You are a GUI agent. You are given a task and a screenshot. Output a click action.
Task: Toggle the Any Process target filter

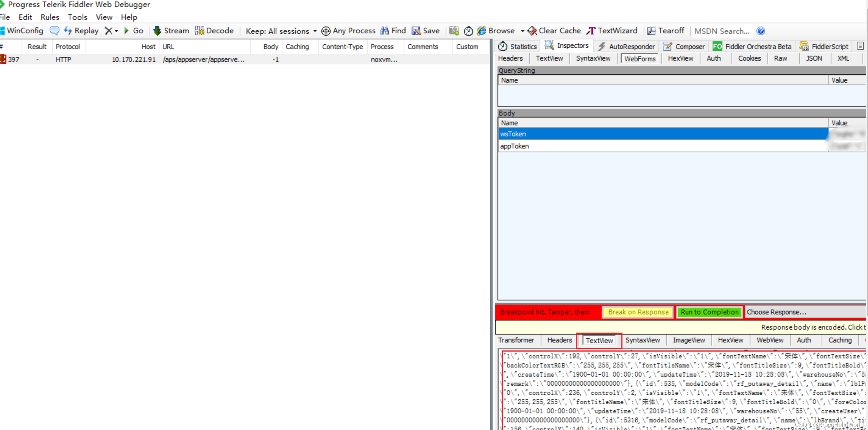pos(349,31)
